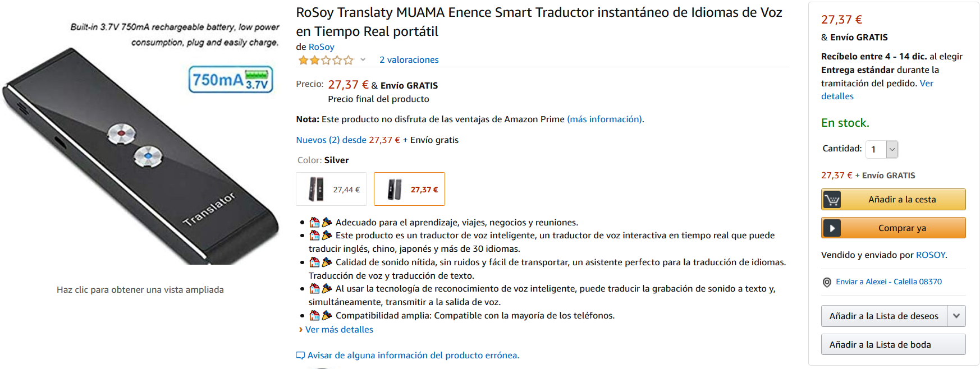The image size is (980, 369).
Task: Click the play arrow icon on Comprar ya
Action: (832, 228)
